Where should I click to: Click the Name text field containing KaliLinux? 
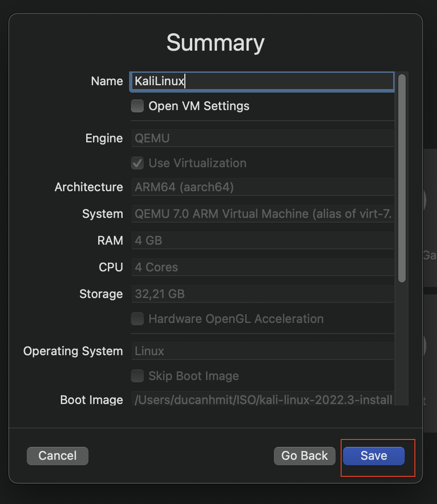click(262, 81)
